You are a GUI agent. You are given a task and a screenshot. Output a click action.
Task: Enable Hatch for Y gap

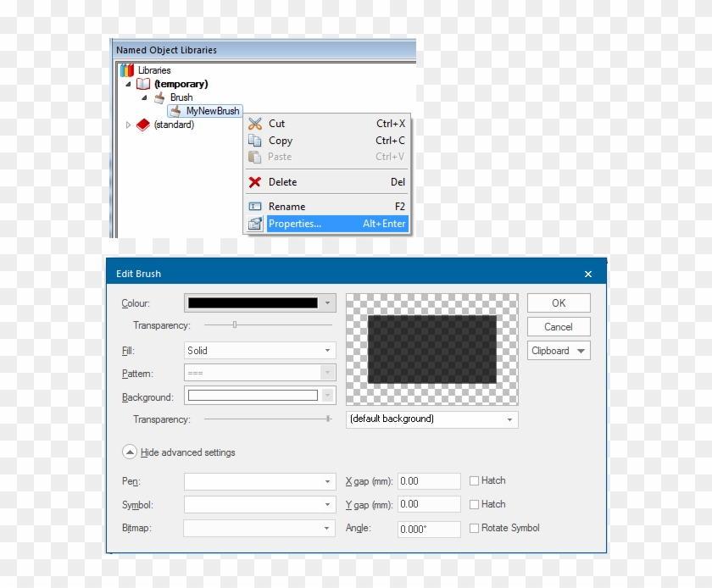[x=474, y=504]
